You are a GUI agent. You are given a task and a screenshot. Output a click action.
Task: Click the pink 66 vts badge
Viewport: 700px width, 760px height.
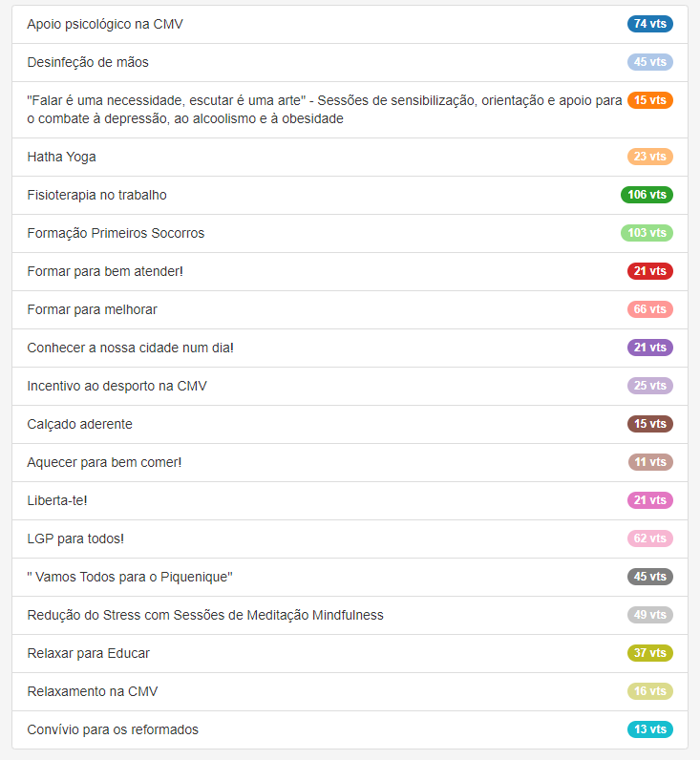(649, 309)
